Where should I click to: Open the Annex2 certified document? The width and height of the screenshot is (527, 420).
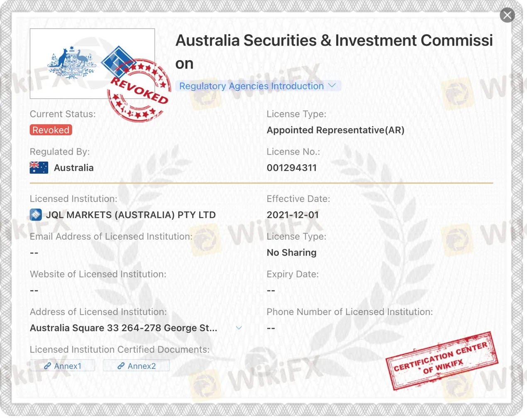137,366
